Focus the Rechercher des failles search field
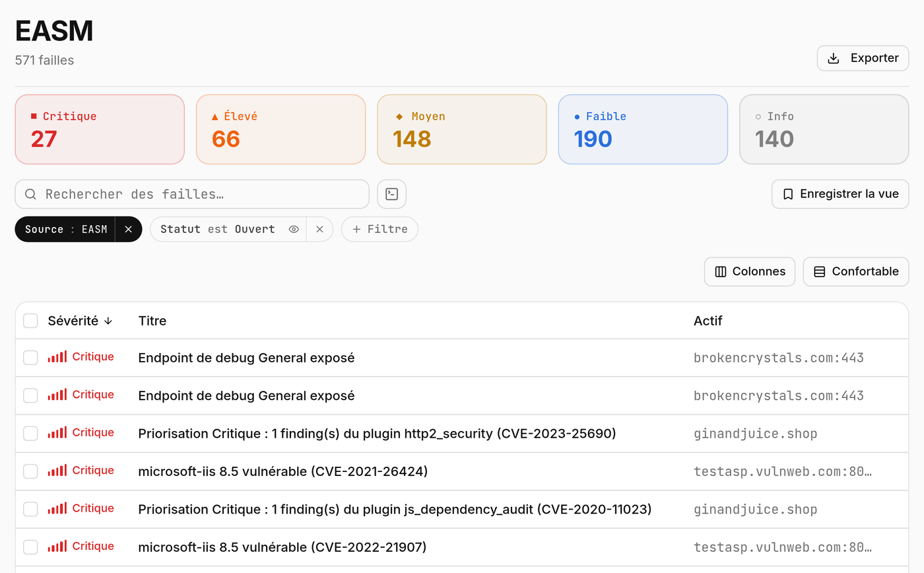 coord(192,194)
